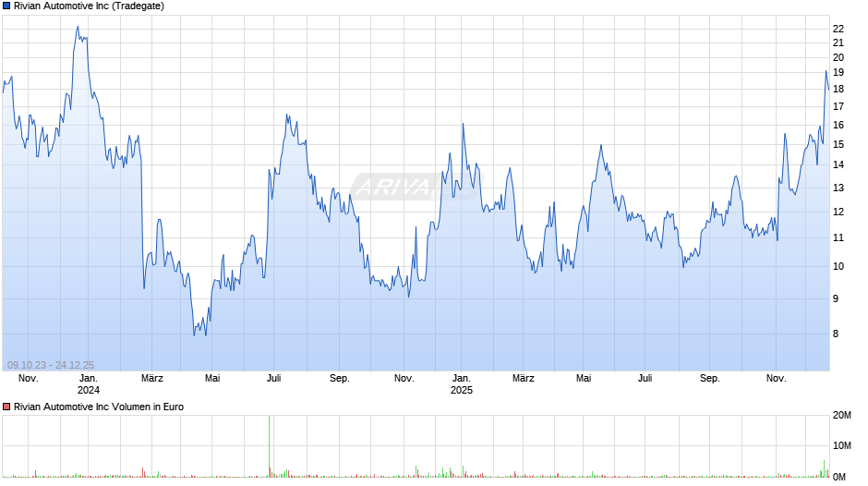
Task: Click the price axis label 21
Action: tap(838, 43)
